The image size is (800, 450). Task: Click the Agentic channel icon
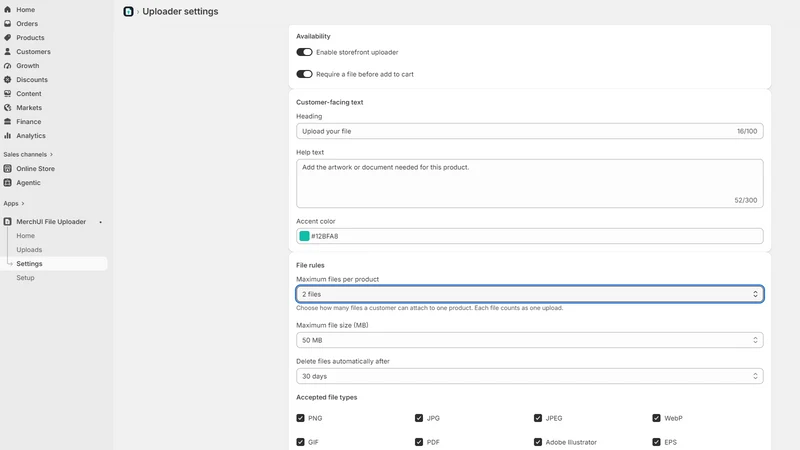pyautogui.click(x=8, y=183)
